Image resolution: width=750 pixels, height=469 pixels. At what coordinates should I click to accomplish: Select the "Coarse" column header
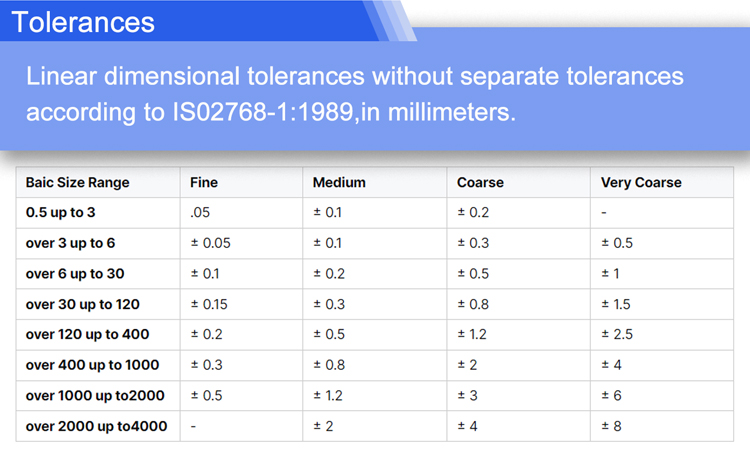click(x=480, y=183)
